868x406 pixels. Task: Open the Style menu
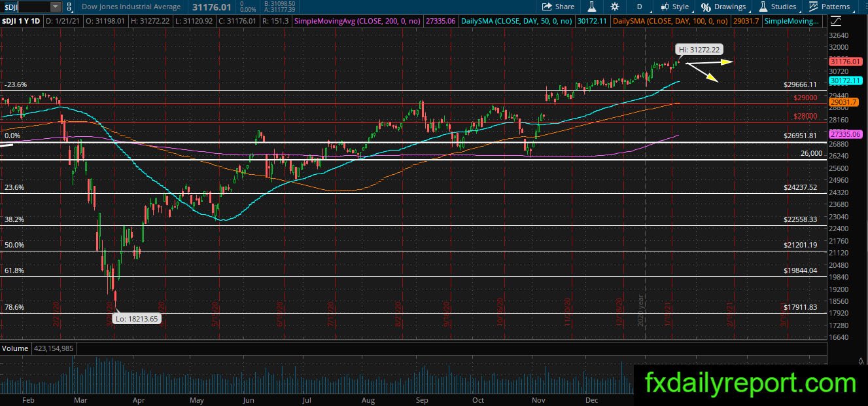pos(674,7)
